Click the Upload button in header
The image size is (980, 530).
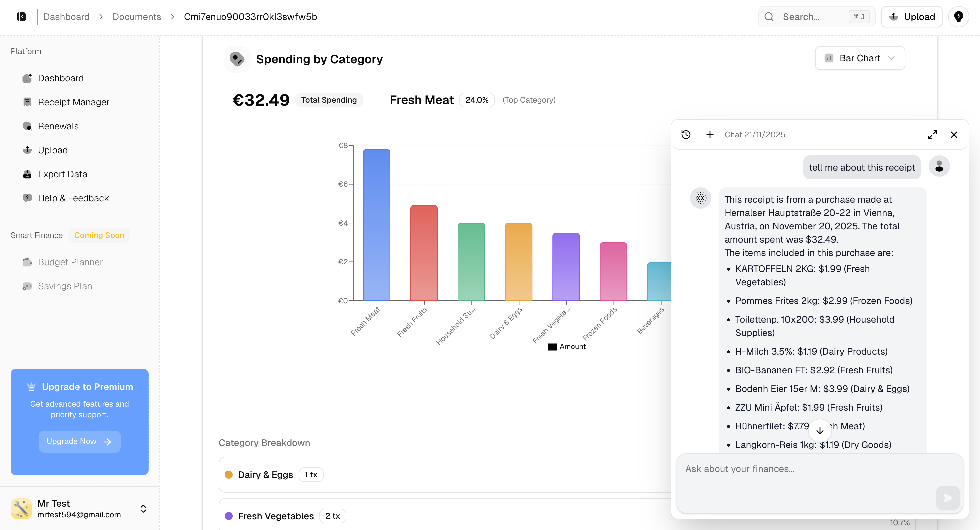pyautogui.click(x=912, y=17)
